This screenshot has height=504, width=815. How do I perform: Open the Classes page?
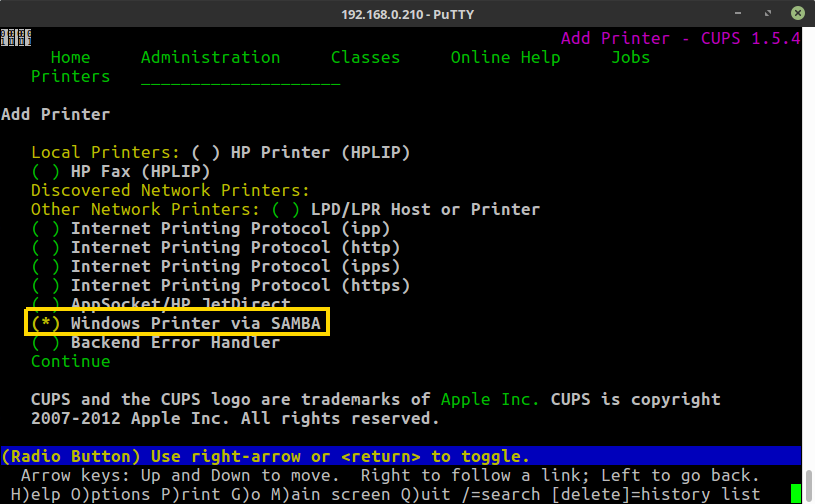[x=365, y=58]
